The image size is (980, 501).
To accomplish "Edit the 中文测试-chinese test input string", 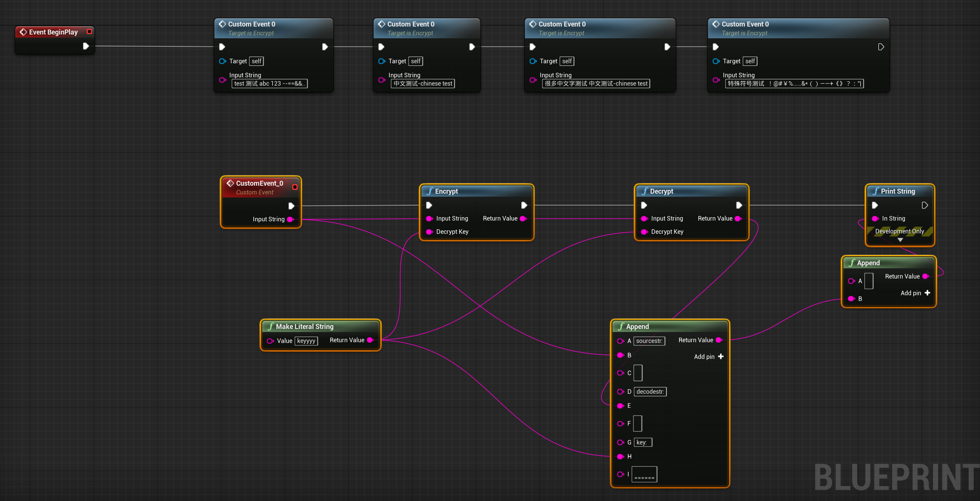I will pos(423,83).
